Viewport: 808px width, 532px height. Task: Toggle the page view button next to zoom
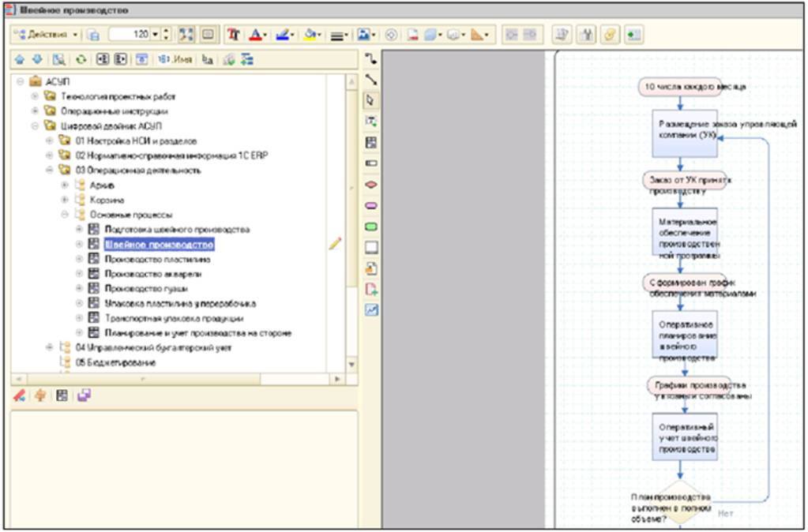tap(208, 35)
